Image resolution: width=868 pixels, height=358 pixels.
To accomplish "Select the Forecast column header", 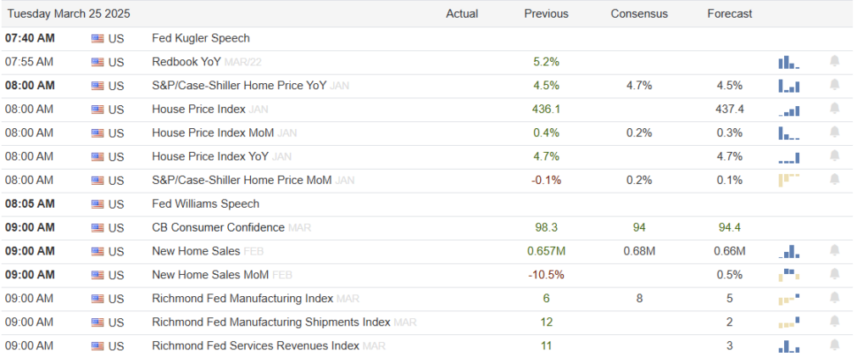I will click(730, 14).
